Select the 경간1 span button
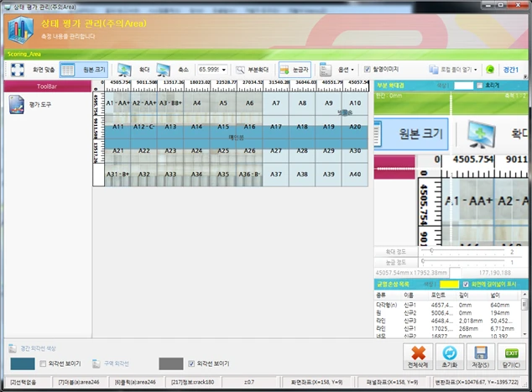Screen dimensions: 532x392 (x=511, y=70)
